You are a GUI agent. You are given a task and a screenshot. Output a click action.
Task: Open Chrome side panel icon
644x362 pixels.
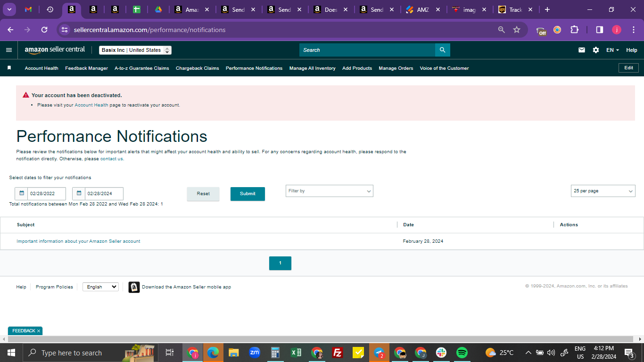pos(600,30)
